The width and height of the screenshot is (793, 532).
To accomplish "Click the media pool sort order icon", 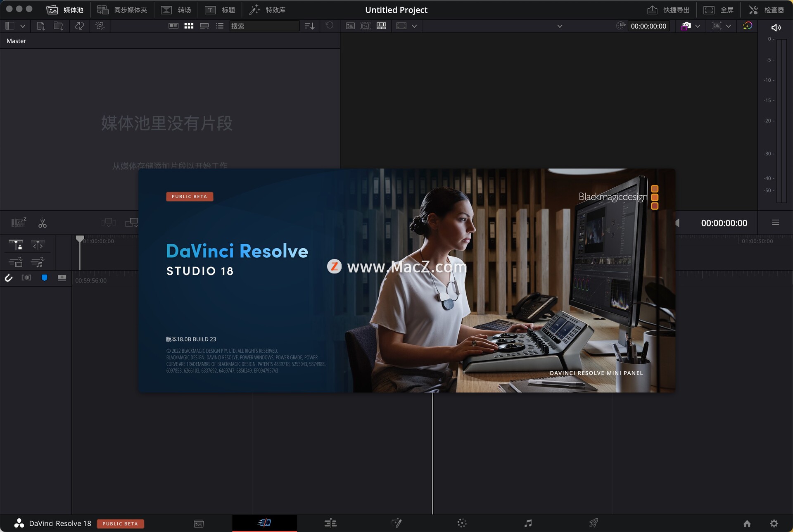I will click(309, 26).
